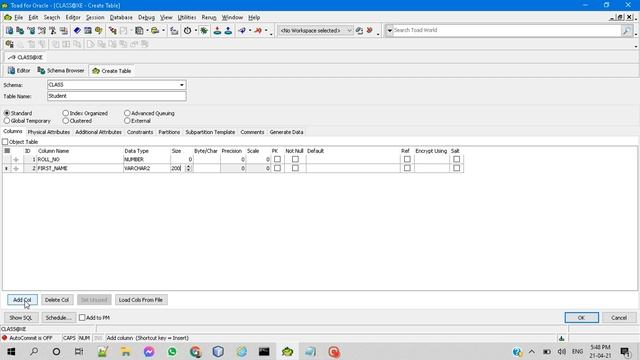Switch to the Schema Browser window tab
This screenshot has width=640, height=360.
(60, 71)
